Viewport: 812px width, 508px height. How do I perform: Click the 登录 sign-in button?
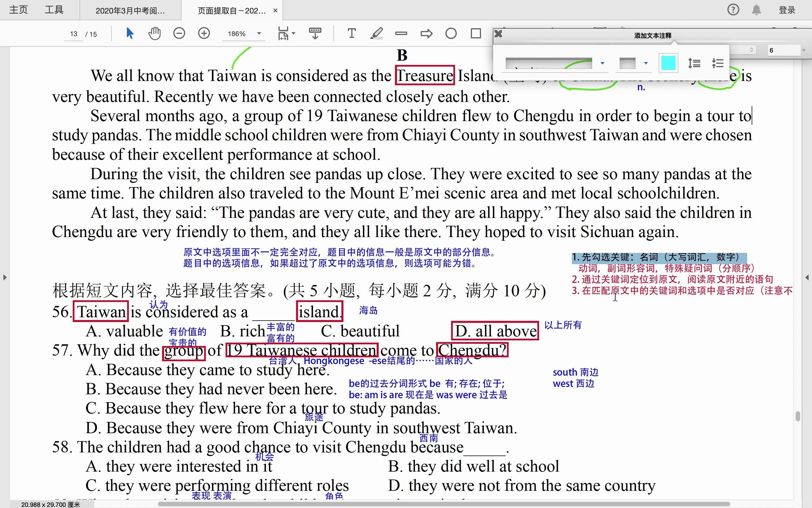tap(787, 10)
